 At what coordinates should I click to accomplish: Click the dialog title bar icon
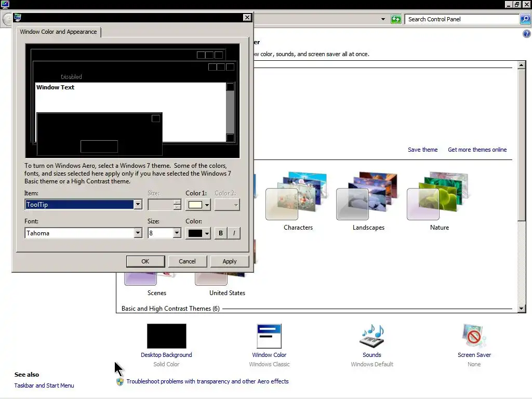18,18
